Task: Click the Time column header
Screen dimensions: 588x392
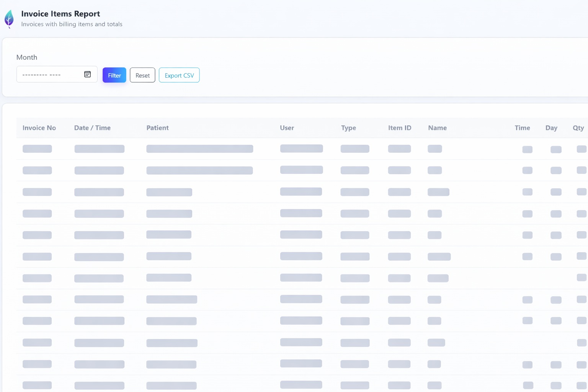Action: tap(522, 128)
